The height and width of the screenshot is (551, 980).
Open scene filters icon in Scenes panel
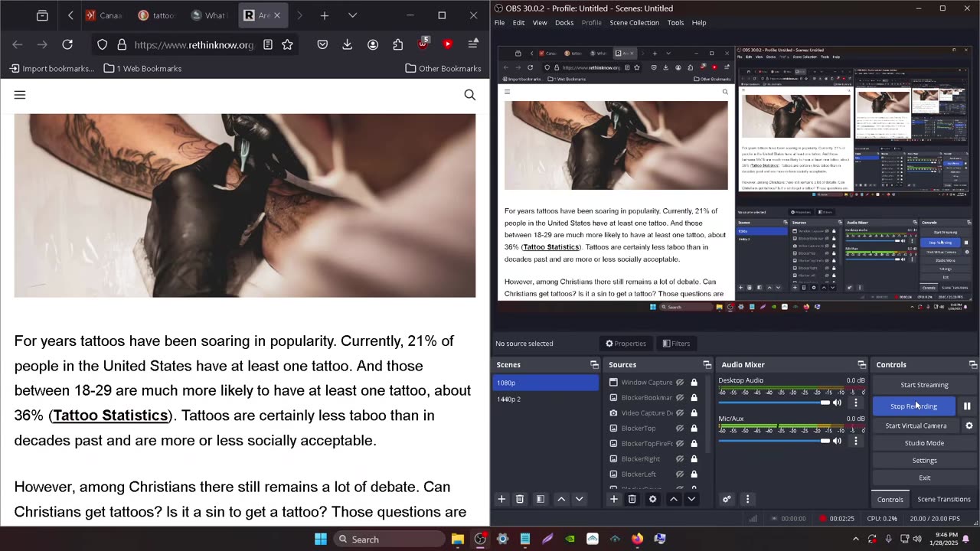click(541, 499)
